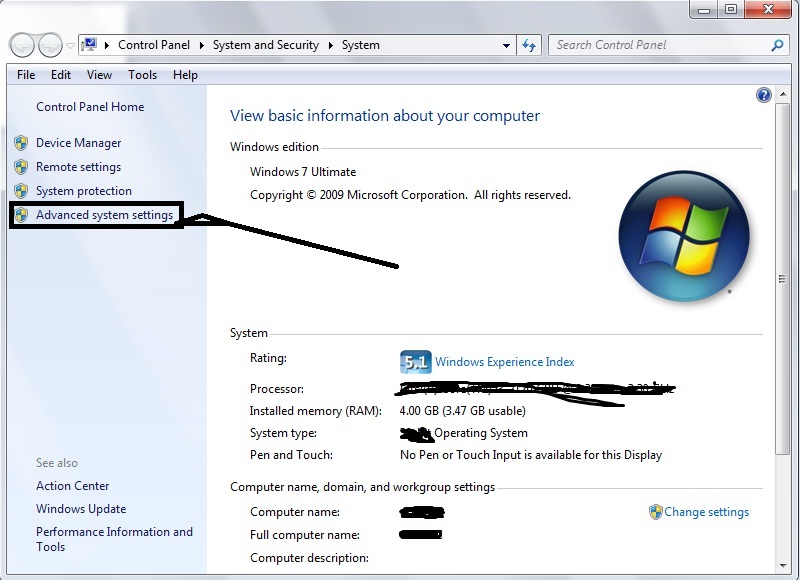Click the magnifier search icon
Screen dimensions: 800x580
(777, 45)
